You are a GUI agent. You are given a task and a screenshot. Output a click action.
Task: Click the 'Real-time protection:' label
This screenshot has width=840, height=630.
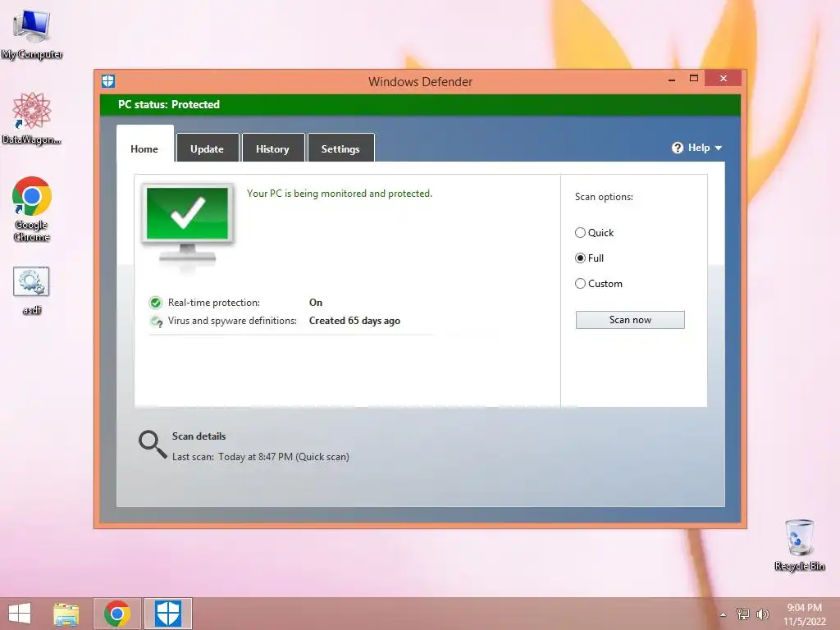pos(214,303)
